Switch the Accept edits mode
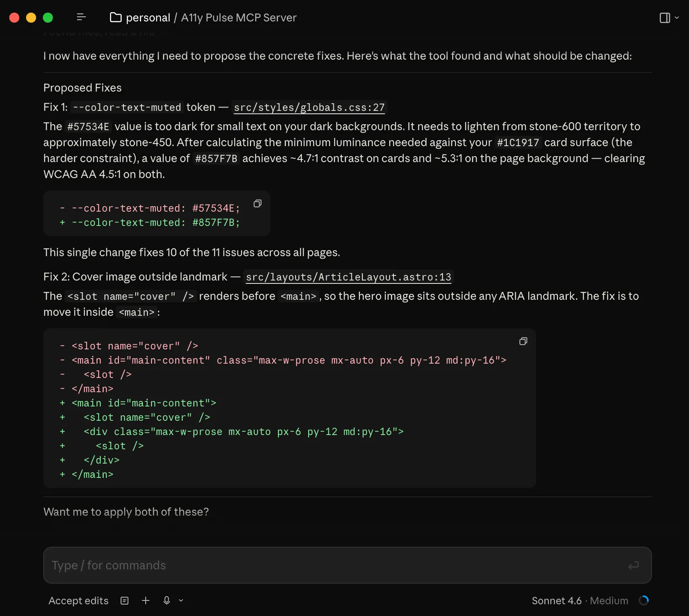This screenshot has height=616, width=689. point(78,600)
